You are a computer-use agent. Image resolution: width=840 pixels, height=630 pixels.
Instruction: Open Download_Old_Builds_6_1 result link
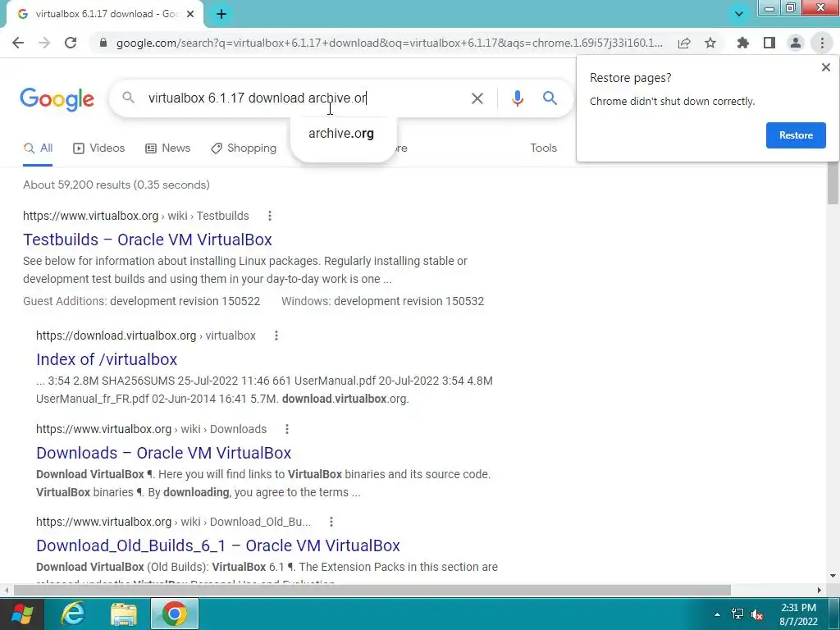[218, 546]
